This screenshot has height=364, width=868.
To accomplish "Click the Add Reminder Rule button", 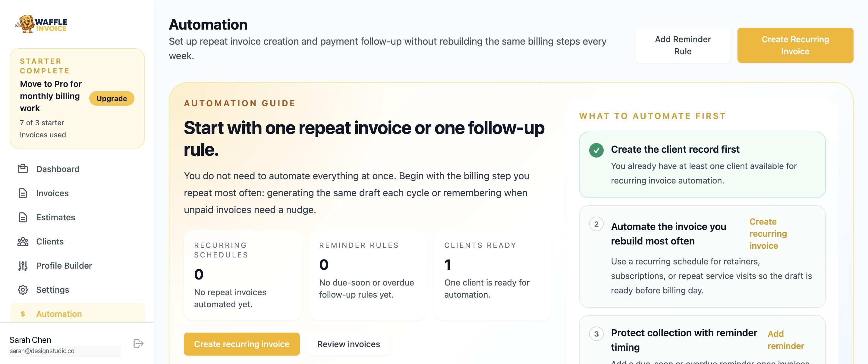I will pyautogui.click(x=683, y=45).
